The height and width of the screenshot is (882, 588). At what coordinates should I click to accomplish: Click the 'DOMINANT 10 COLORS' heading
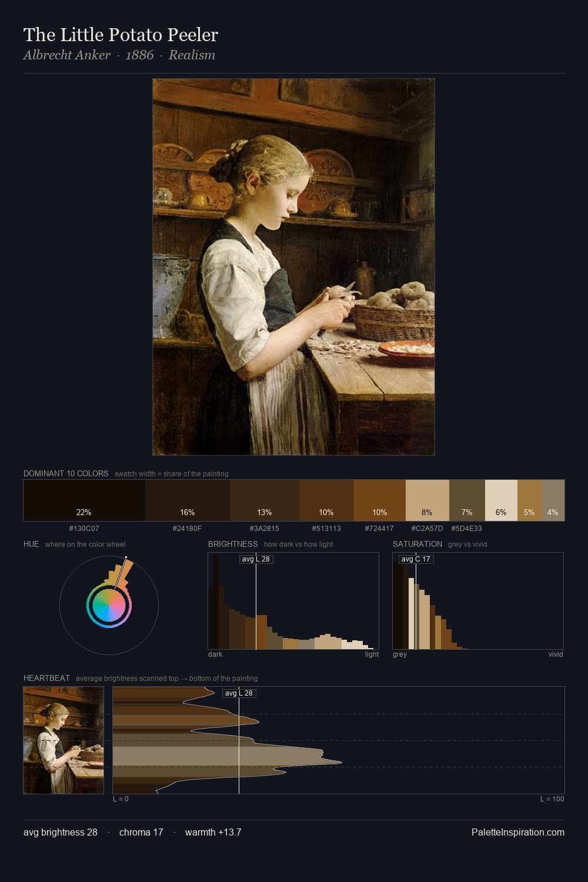(66, 473)
